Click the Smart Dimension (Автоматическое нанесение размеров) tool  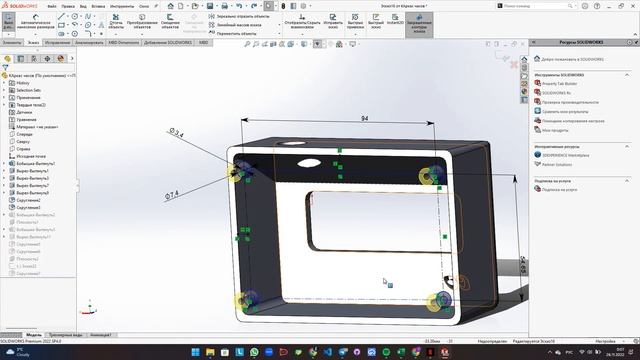pyautogui.click(x=36, y=22)
